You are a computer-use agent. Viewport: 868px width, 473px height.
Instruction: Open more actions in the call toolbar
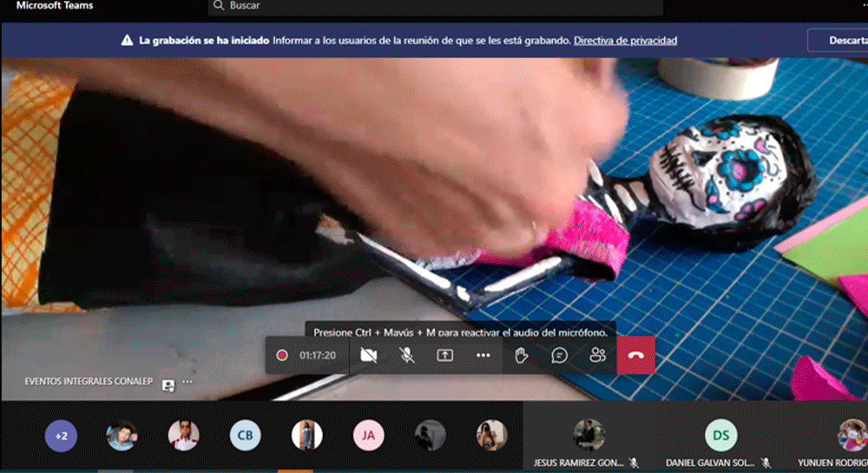pos(483,355)
